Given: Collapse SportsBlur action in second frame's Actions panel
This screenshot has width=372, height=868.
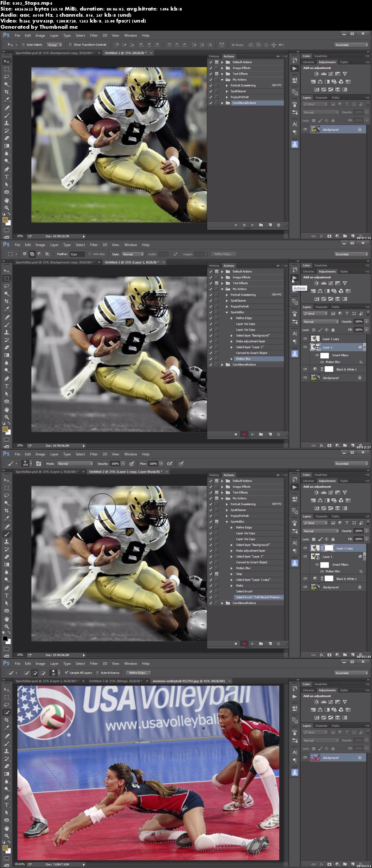Looking at the screenshot, I should coord(227,312).
